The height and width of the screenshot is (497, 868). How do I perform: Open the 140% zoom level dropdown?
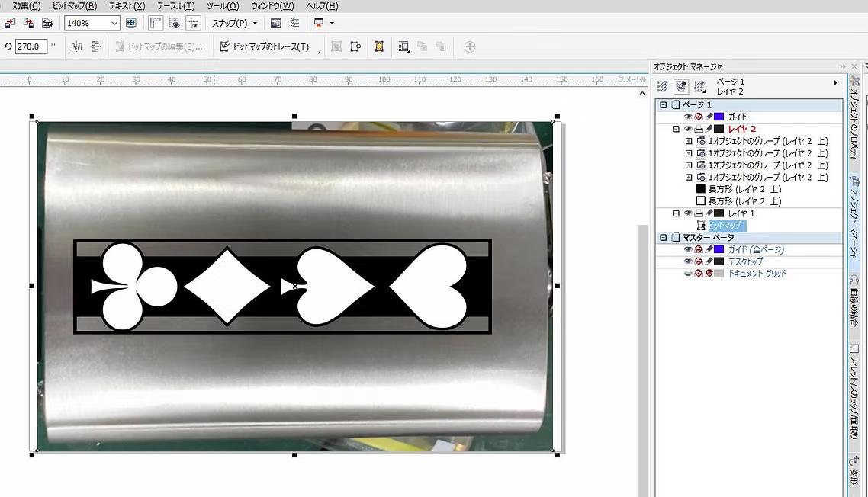pos(114,23)
